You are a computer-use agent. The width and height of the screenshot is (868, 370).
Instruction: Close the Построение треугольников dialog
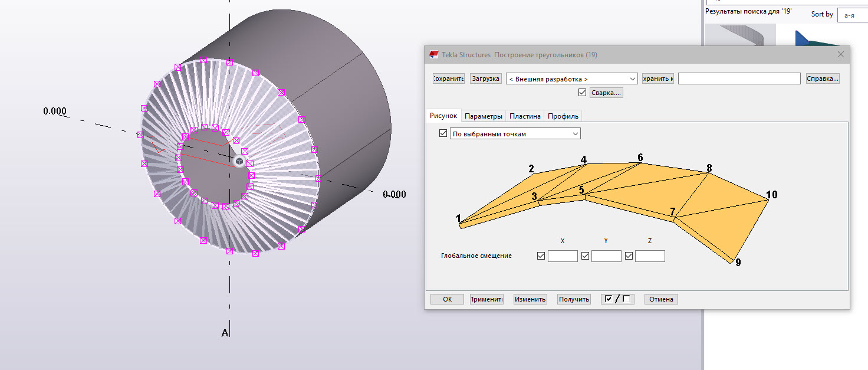pyautogui.click(x=841, y=55)
